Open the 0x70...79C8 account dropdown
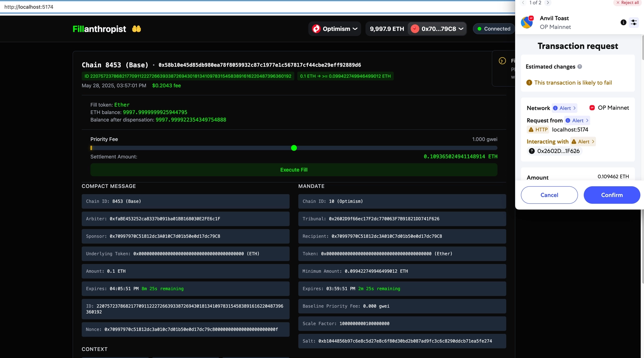Screen dimensions: 644x358 [437, 29]
